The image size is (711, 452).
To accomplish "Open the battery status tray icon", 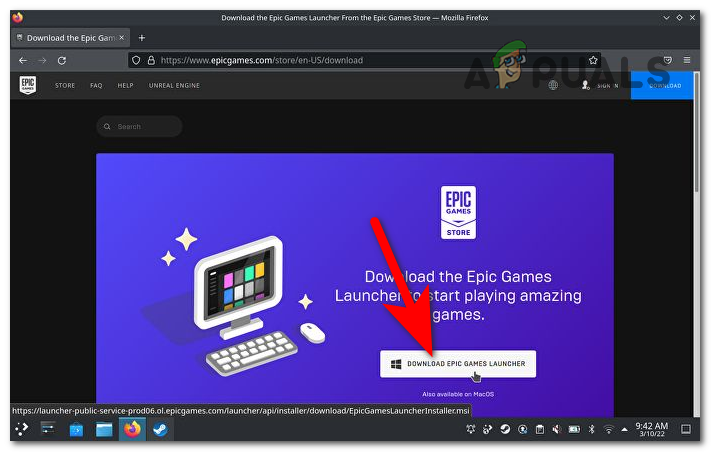I will click(x=574, y=429).
